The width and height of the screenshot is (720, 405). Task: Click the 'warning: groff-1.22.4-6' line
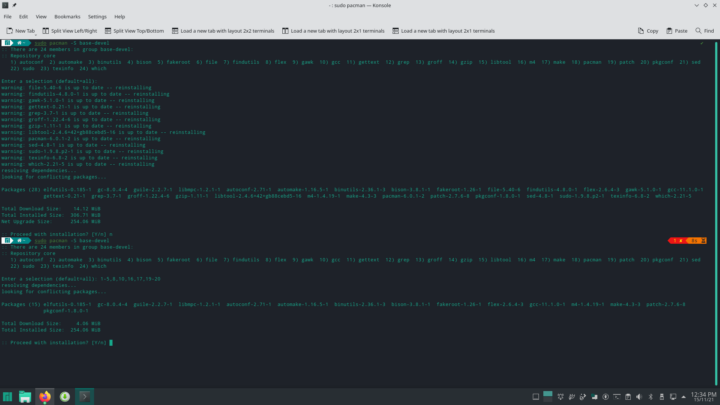tap(81, 119)
